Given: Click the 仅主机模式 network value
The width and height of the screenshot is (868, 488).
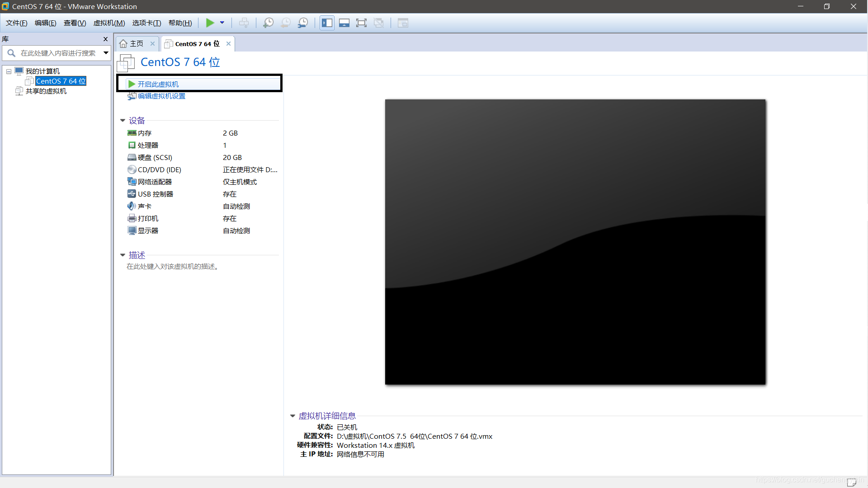Looking at the screenshot, I should coord(240,182).
